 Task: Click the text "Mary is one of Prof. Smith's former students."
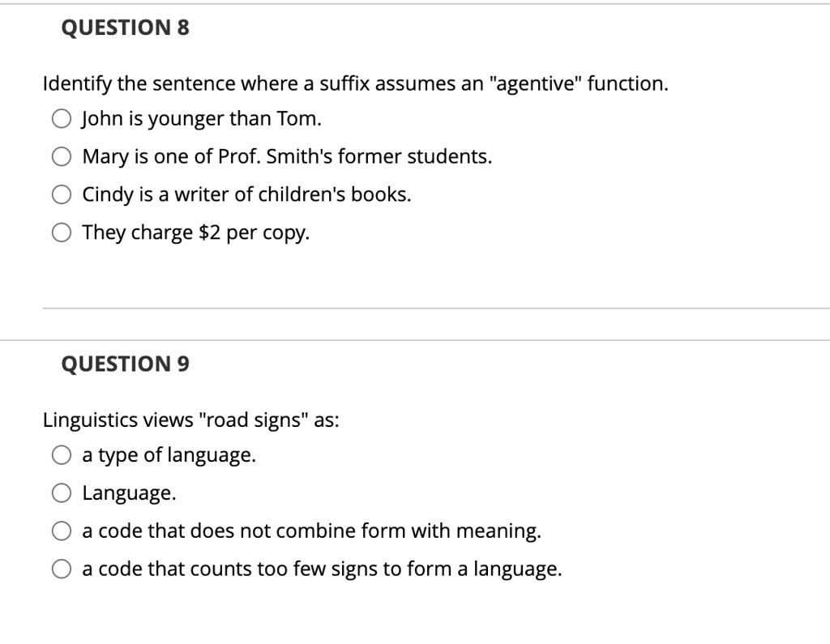pos(285,156)
